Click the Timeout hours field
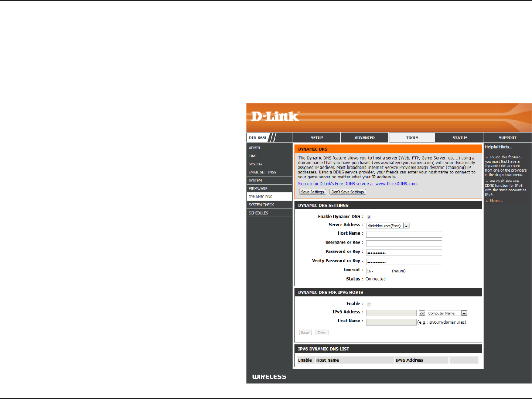This screenshot has width=532, height=399. 378,271
